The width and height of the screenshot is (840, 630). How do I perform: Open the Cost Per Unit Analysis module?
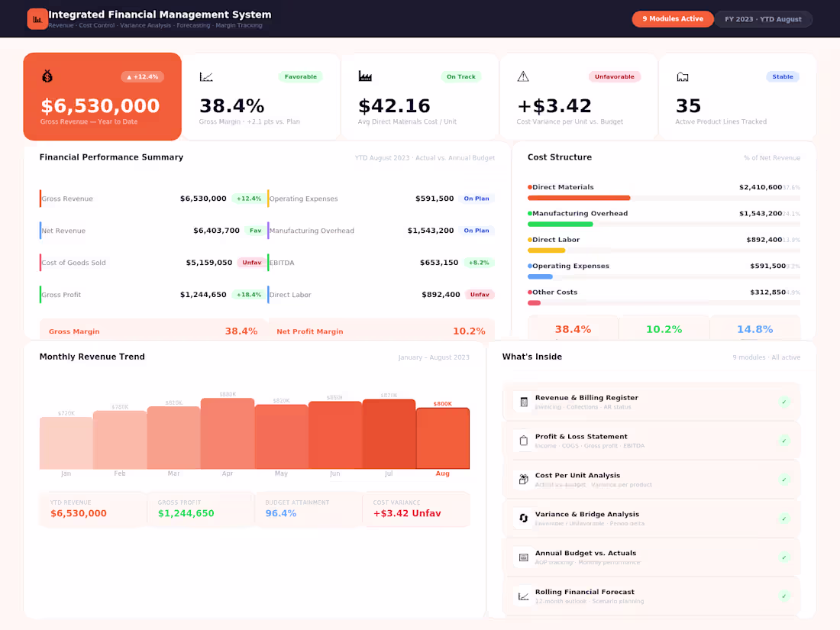[651, 480]
